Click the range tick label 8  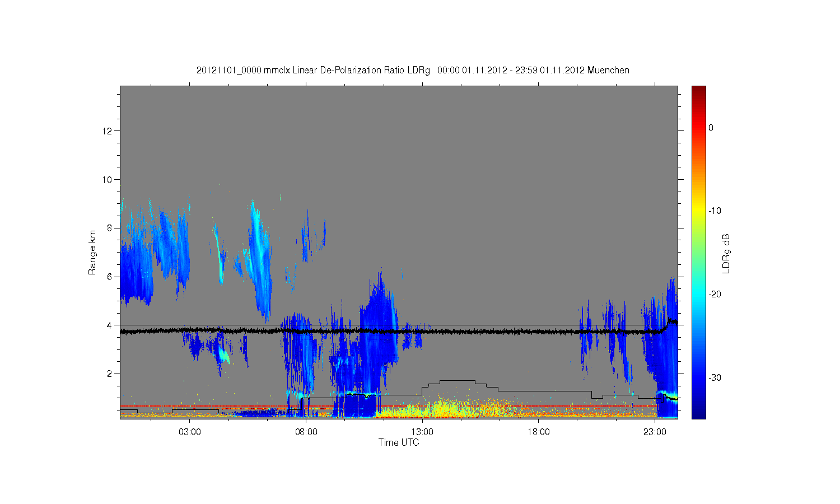click(110, 228)
